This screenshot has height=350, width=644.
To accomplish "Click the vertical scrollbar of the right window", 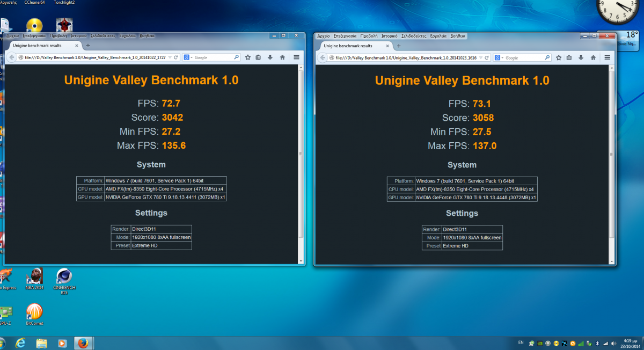I will (x=612, y=164).
